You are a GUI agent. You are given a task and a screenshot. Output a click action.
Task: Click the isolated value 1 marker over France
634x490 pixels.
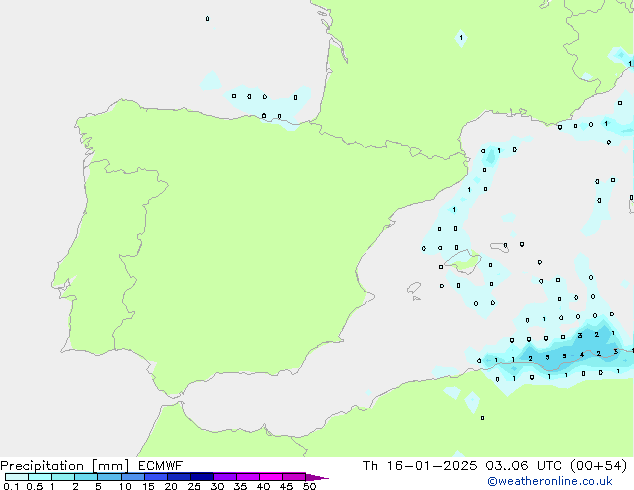pos(461,38)
